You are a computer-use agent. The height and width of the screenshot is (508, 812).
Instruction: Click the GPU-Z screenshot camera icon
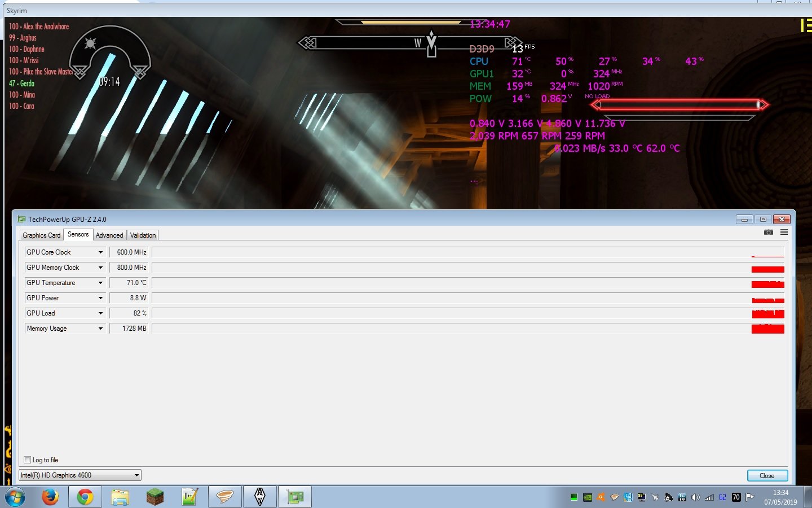(x=768, y=232)
